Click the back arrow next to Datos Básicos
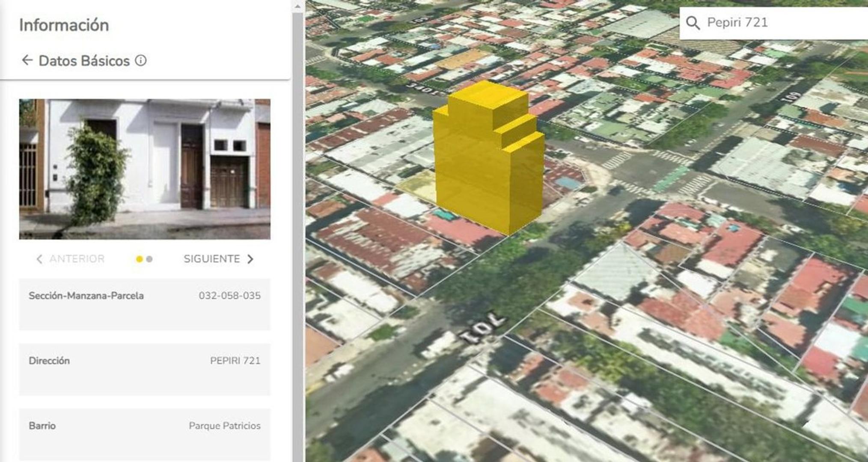The width and height of the screenshot is (868, 462). click(x=27, y=60)
